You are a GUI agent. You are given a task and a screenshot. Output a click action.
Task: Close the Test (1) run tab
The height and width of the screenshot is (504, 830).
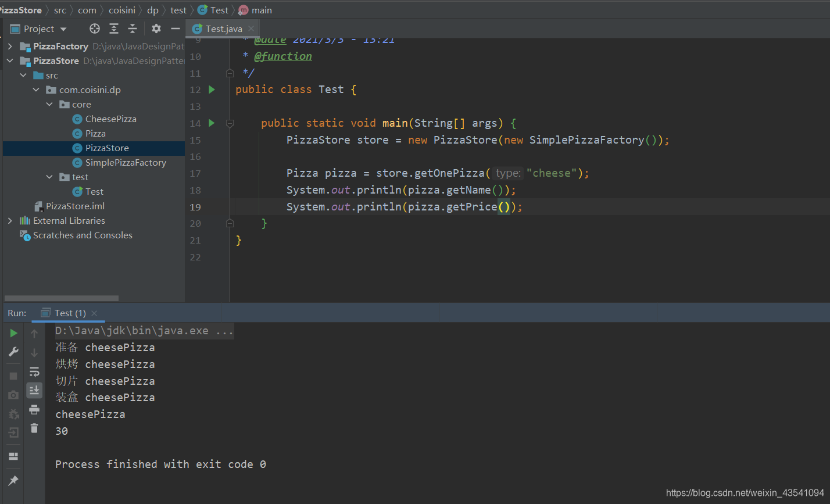(x=94, y=313)
